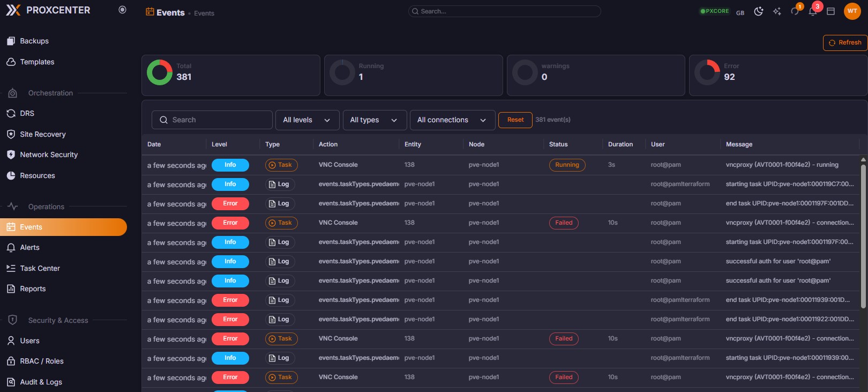868x392 pixels.
Task: Toggle sidebar pin radio button
Action: click(x=122, y=10)
